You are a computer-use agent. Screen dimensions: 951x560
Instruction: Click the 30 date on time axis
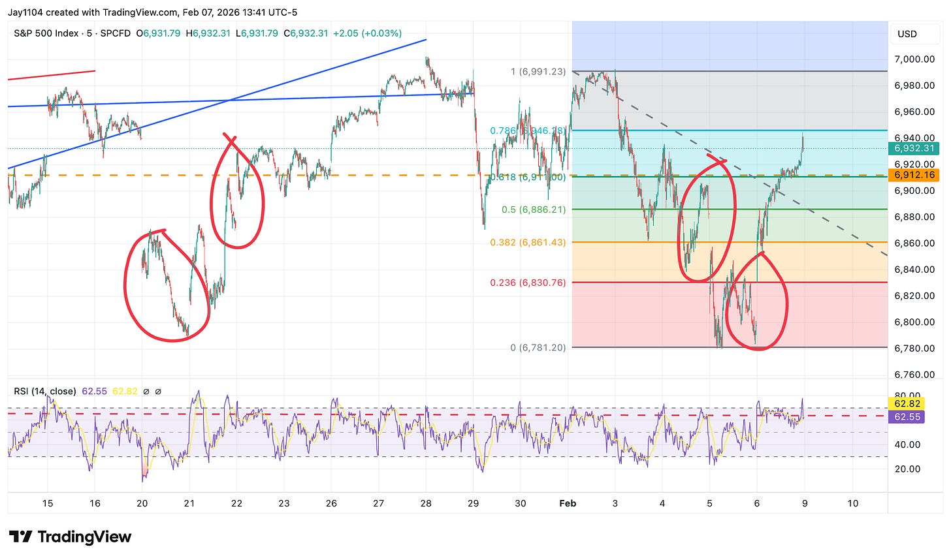click(x=521, y=503)
